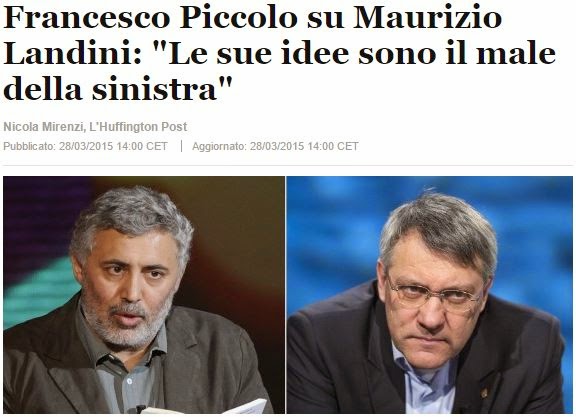Click the 14:00 CET time after Pubblicato
Image resolution: width=576 pixels, height=417 pixels.
(x=142, y=146)
